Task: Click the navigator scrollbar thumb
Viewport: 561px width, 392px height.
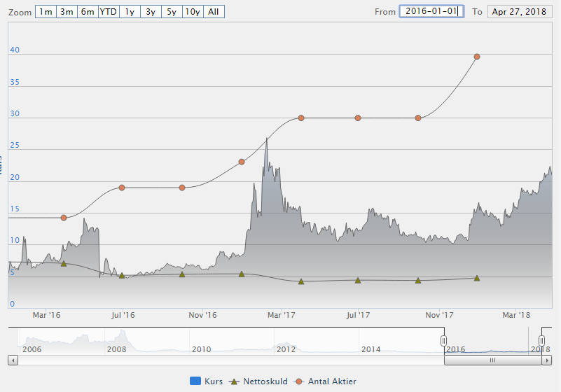Action: [493, 360]
